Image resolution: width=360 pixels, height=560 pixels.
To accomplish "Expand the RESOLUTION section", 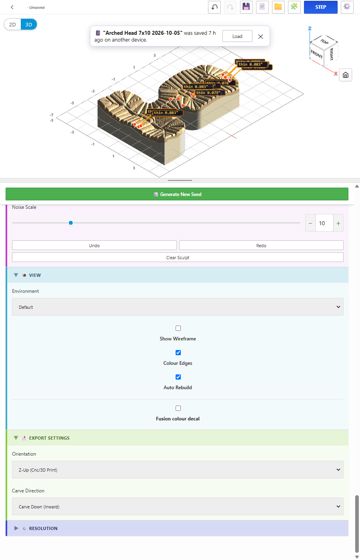I will pyautogui.click(x=177, y=528).
